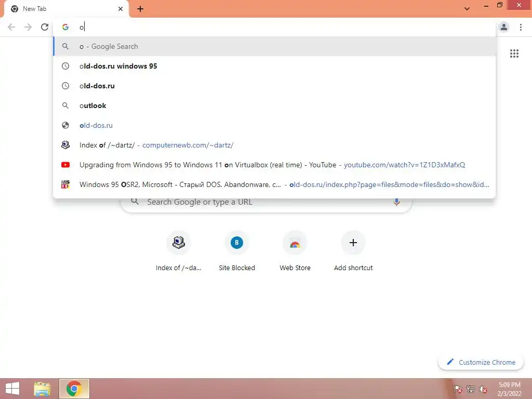Choose suggestion 'old-dos.ru windows 95'
Screen dimensions: 532x399
pyautogui.click(x=274, y=66)
